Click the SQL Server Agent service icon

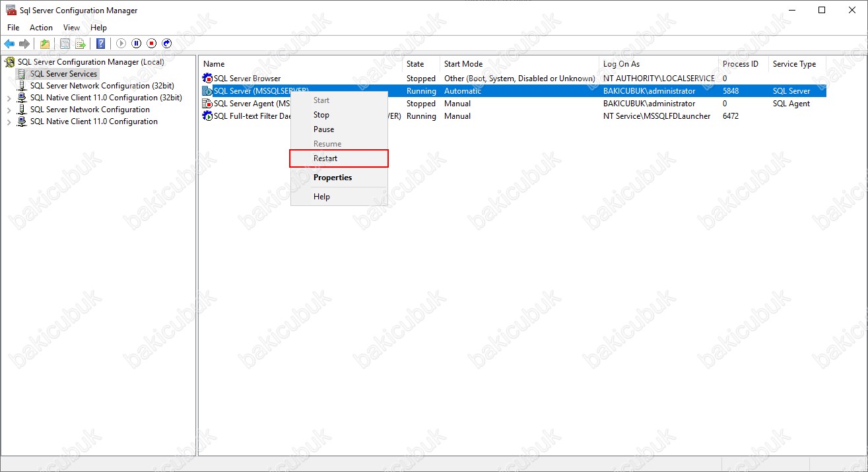tap(207, 104)
